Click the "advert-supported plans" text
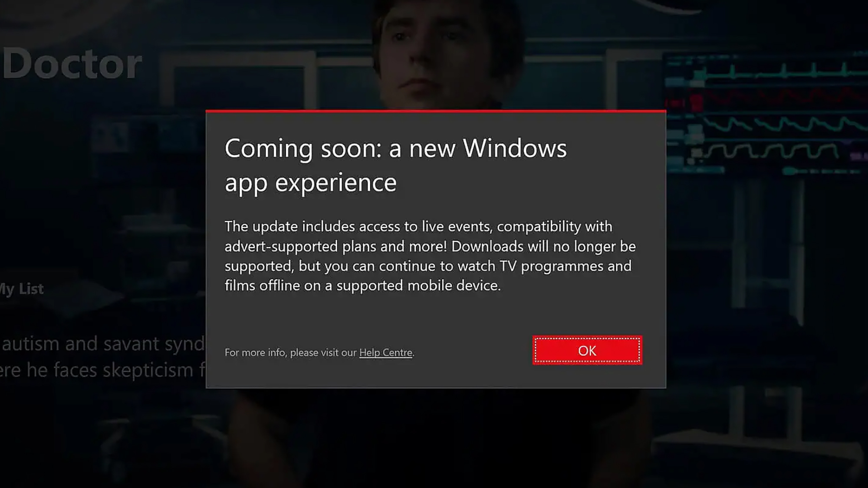Viewport: 868px width, 488px height. (x=300, y=246)
